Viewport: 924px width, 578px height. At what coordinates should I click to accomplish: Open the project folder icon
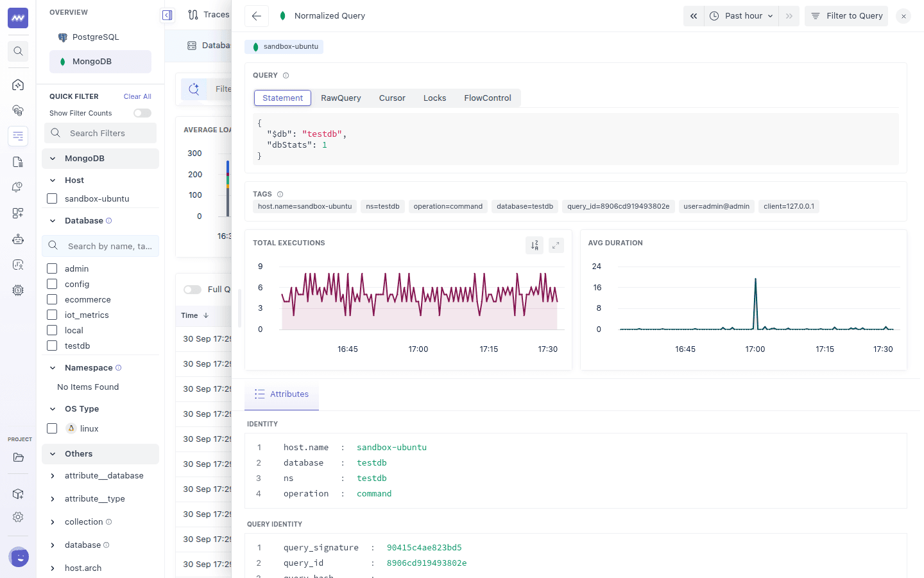[18, 458]
